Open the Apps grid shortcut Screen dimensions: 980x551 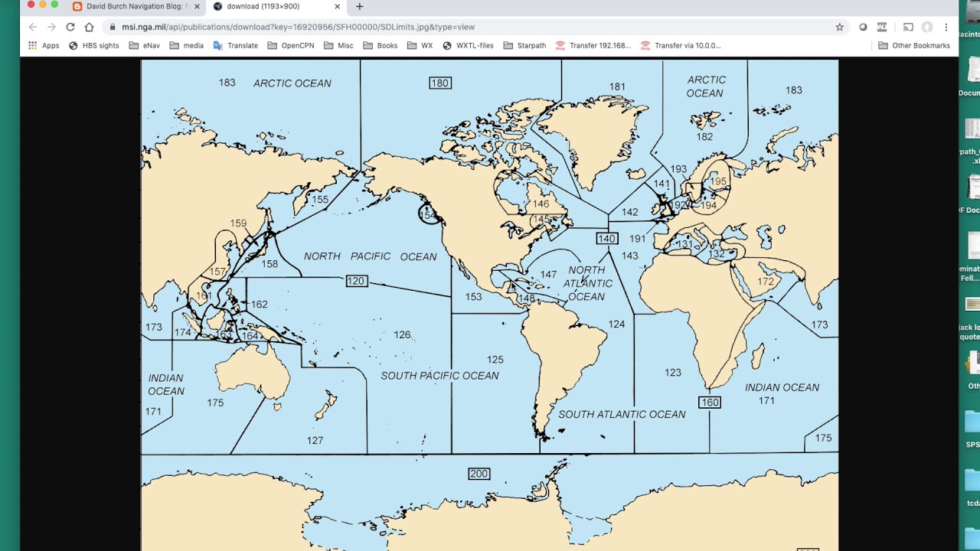tap(44, 45)
